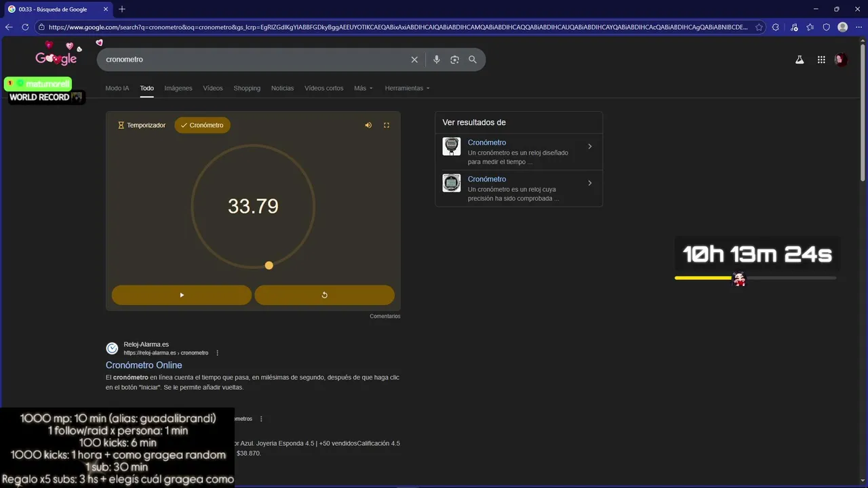The height and width of the screenshot is (488, 868).
Task: Open Modo IA search tab
Action: pos(117,88)
